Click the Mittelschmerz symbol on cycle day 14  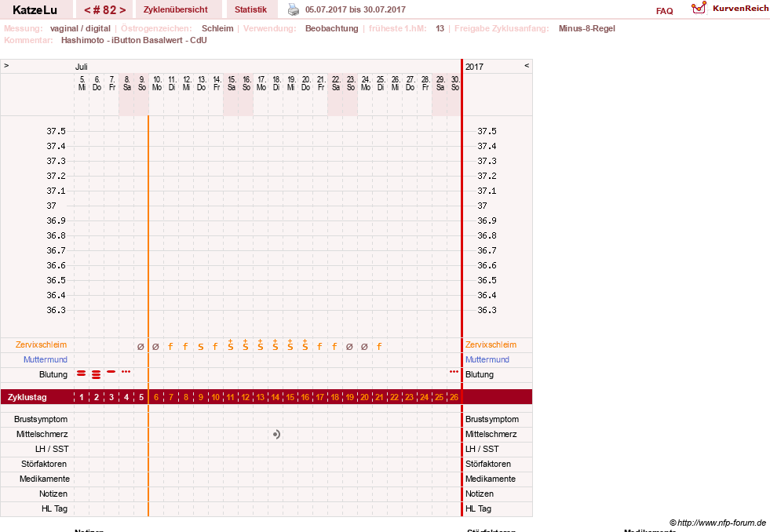coord(277,435)
